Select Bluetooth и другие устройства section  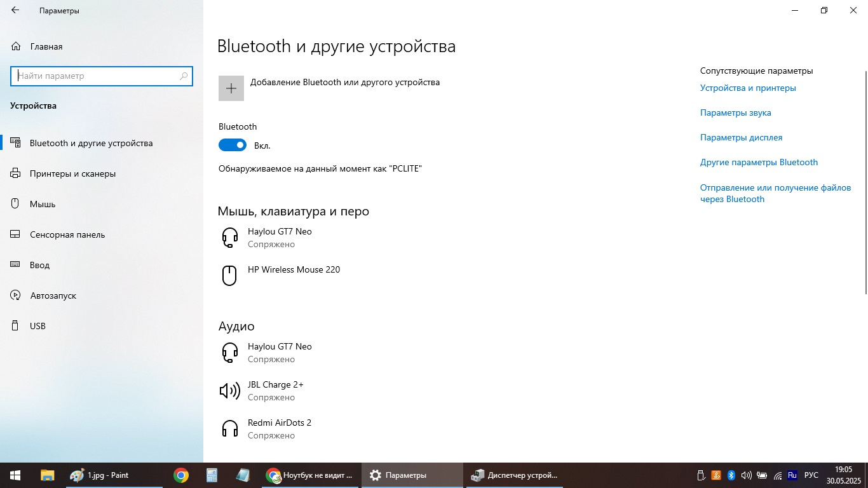coord(102,143)
